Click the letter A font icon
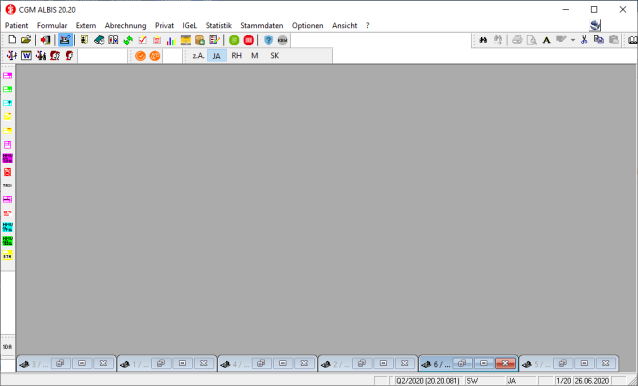This screenshot has width=638, height=386. tap(546, 40)
